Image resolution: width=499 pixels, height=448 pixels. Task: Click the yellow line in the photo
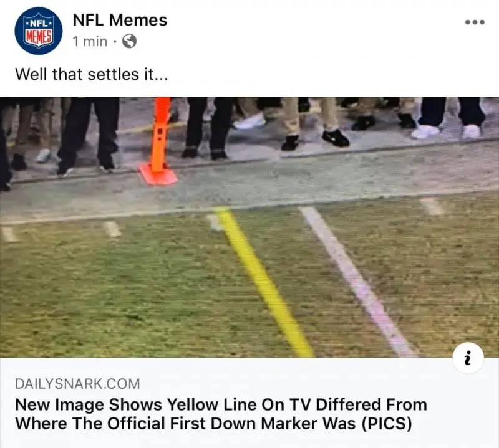click(x=263, y=282)
